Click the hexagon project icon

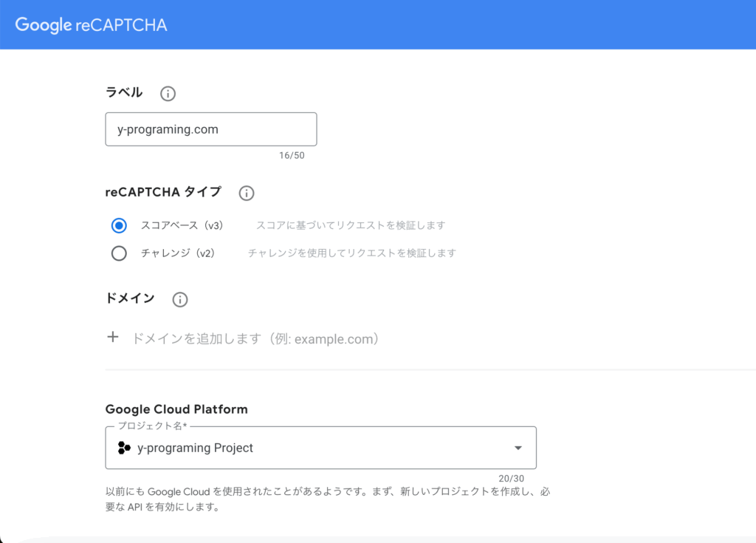124,448
